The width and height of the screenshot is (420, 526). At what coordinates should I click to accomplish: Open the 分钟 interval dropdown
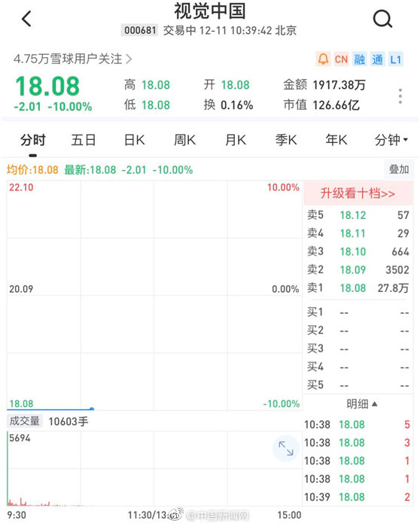point(391,140)
